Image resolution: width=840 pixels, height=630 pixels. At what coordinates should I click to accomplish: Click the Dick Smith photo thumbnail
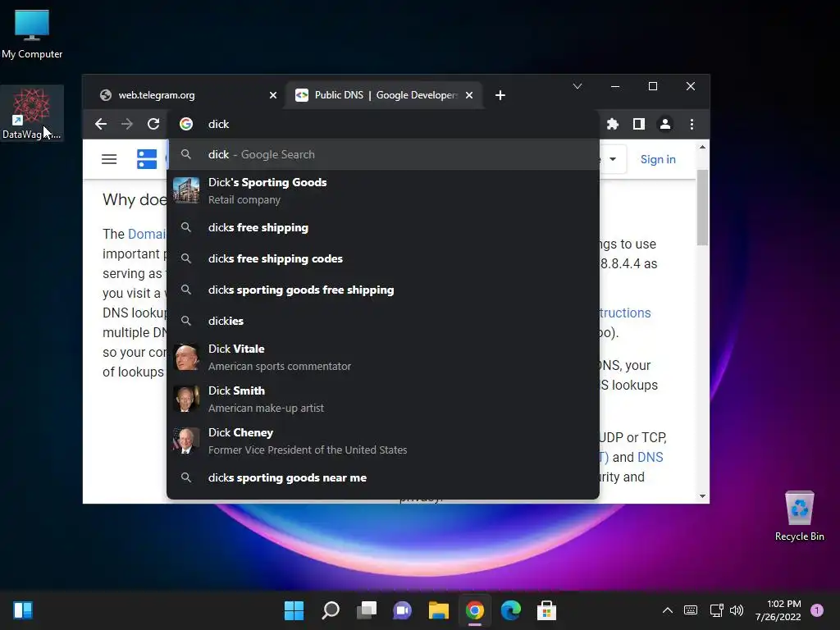[186, 399]
